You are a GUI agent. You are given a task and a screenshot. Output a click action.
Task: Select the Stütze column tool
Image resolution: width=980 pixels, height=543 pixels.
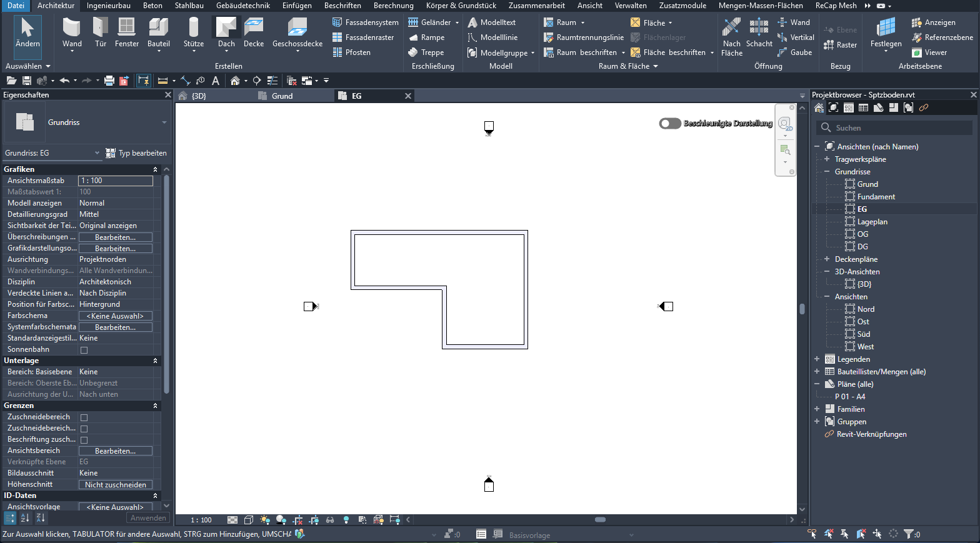[x=194, y=32]
